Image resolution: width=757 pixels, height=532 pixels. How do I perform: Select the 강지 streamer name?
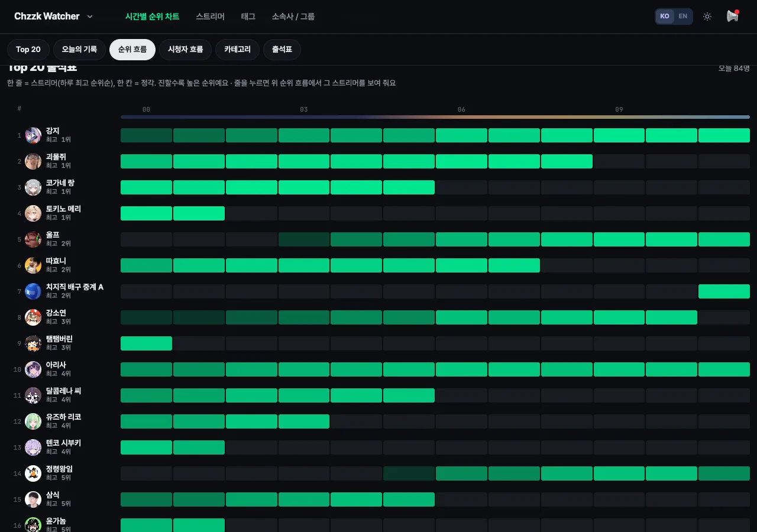tap(53, 131)
